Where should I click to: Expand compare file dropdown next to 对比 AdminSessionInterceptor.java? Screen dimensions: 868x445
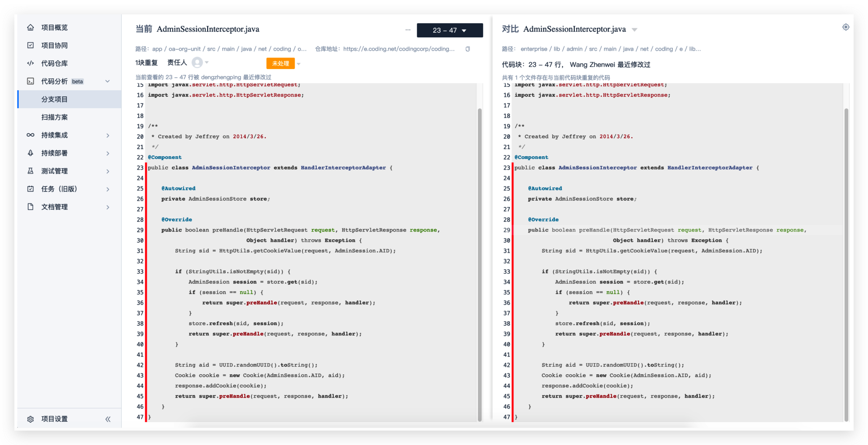[635, 30]
